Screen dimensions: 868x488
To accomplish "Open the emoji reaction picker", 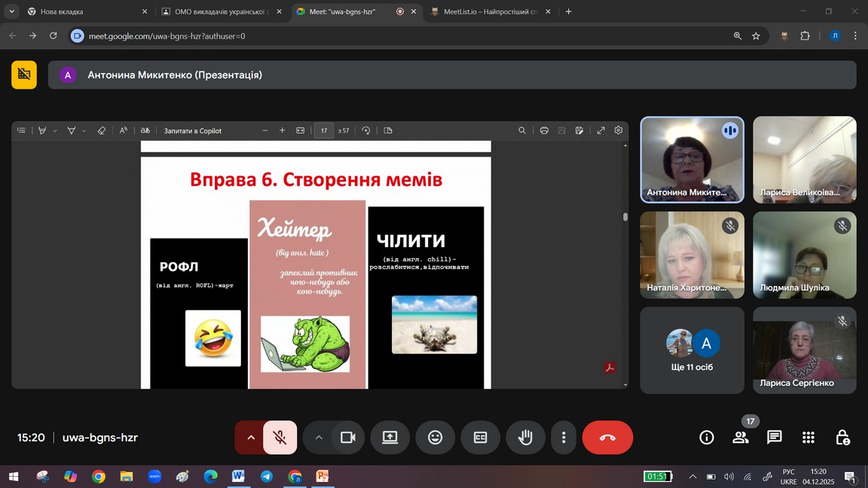I will click(435, 438).
